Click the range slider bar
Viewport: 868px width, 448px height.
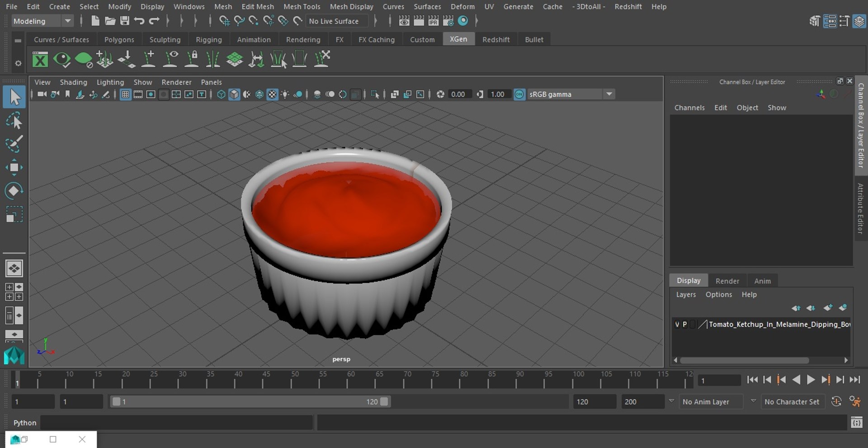[x=250, y=401]
